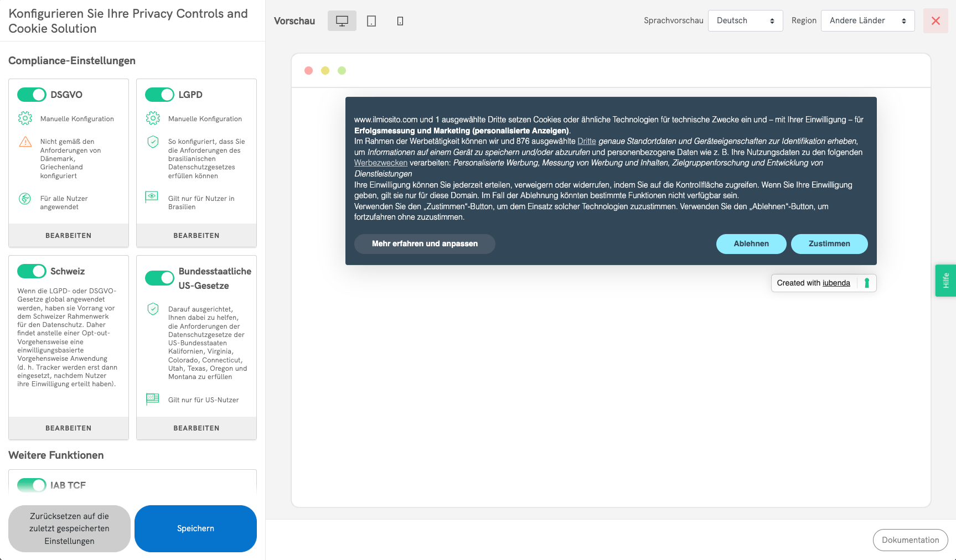Click the Speichern button
956x560 pixels.
(195, 528)
